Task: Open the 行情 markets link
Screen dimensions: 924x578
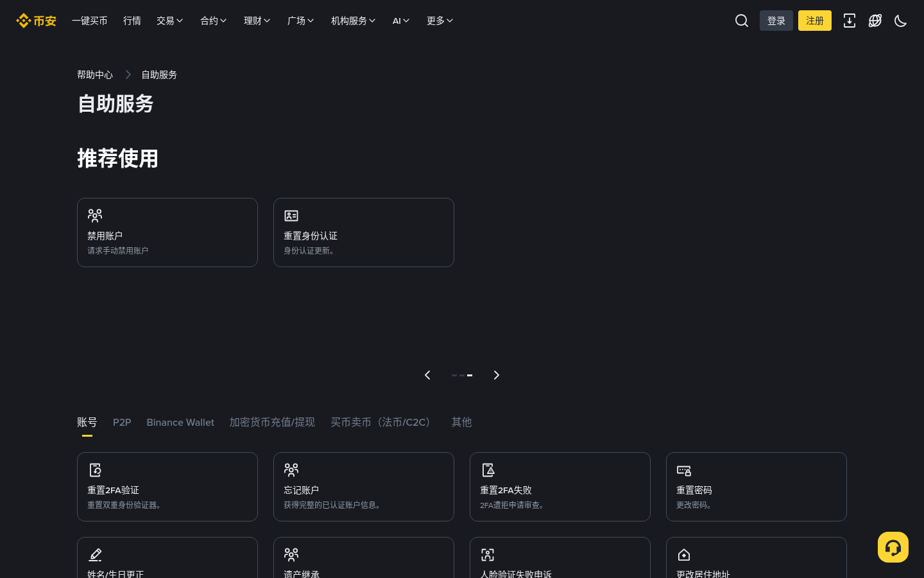Action: pyautogui.click(x=132, y=21)
